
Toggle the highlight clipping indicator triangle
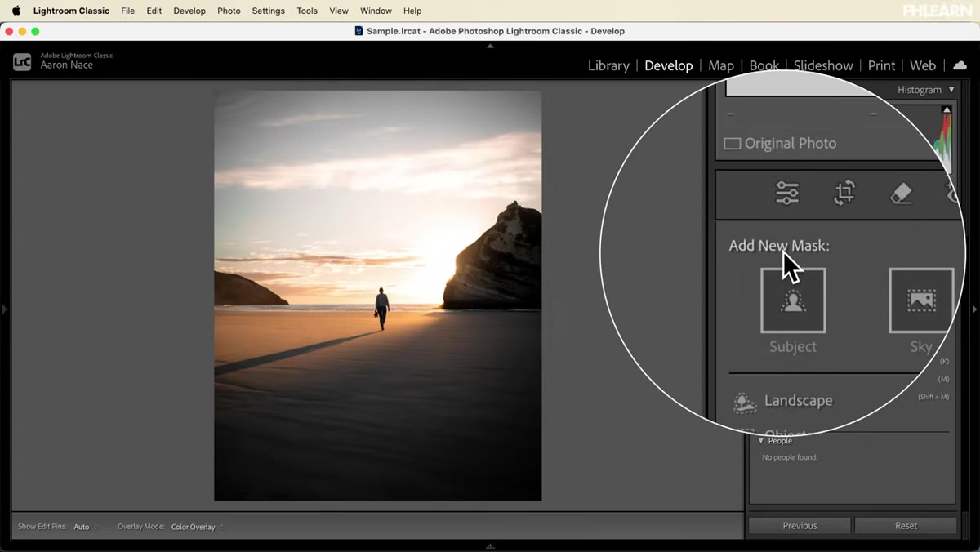947,109
